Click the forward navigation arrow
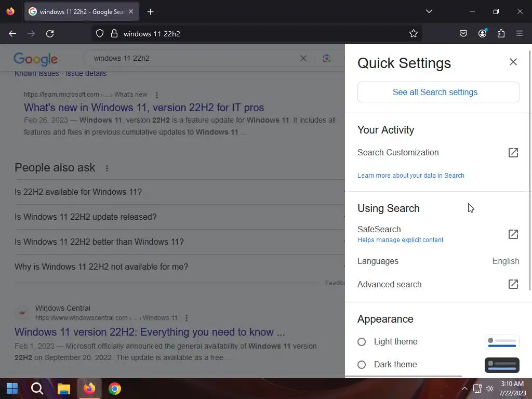This screenshot has width=532, height=399. click(31, 34)
